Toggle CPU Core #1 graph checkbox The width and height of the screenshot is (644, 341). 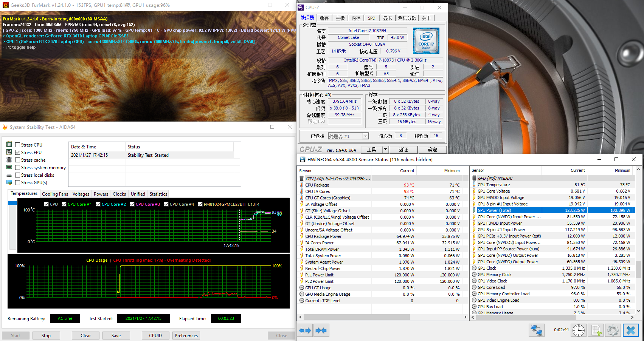coord(64,204)
